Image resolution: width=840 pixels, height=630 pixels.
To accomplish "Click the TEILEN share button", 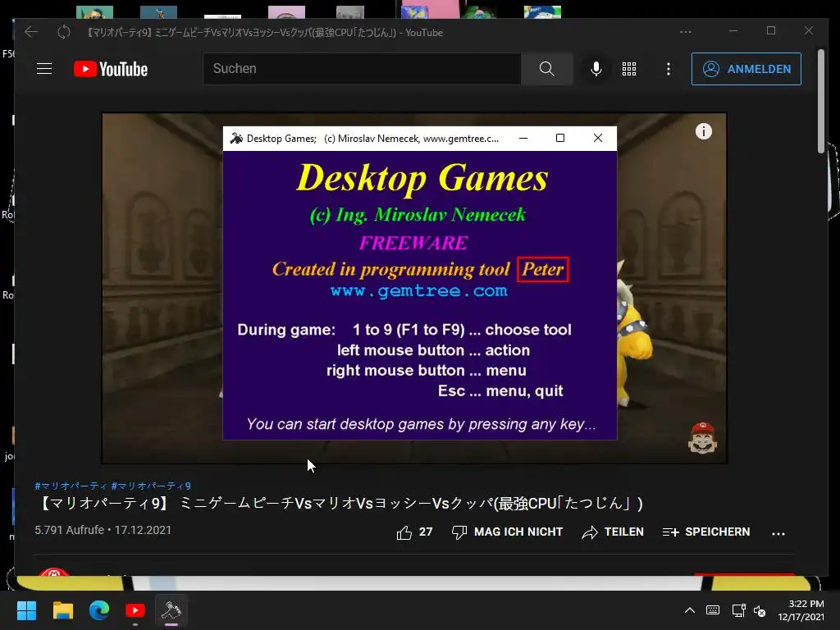I will [x=613, y=532].
